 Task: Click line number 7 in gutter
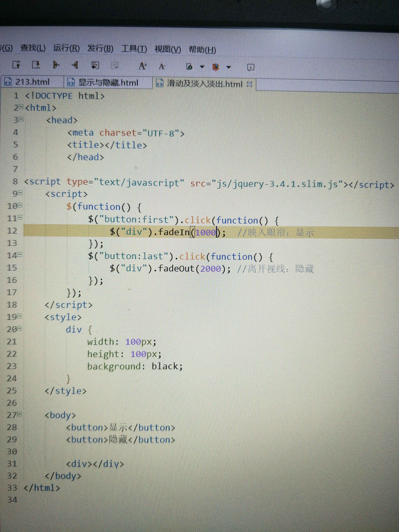coord(15,169)
